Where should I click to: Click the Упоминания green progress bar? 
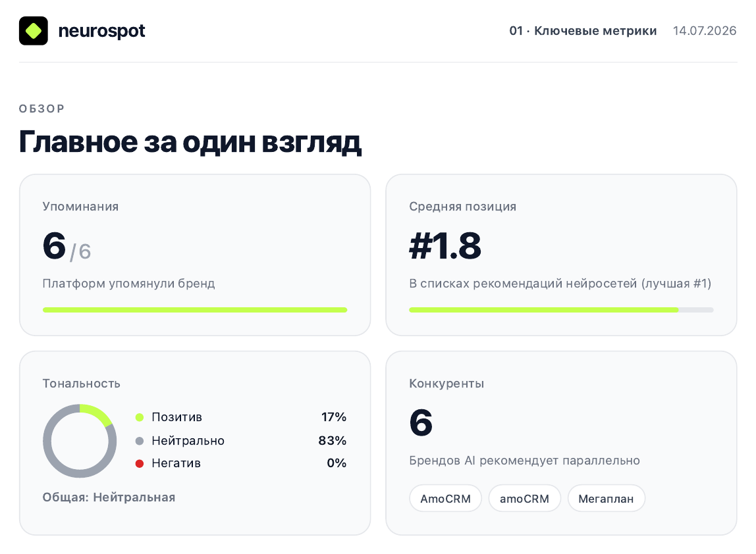coord(195,310)
